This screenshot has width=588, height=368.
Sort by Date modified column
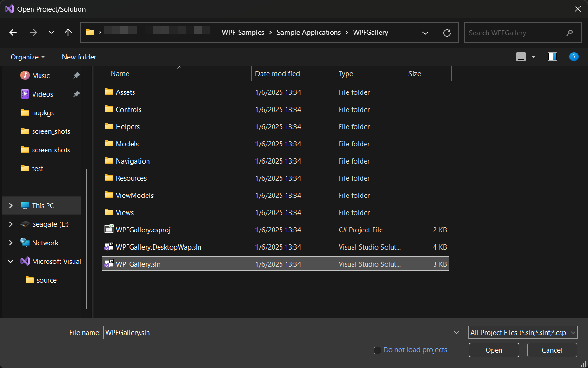278,74
